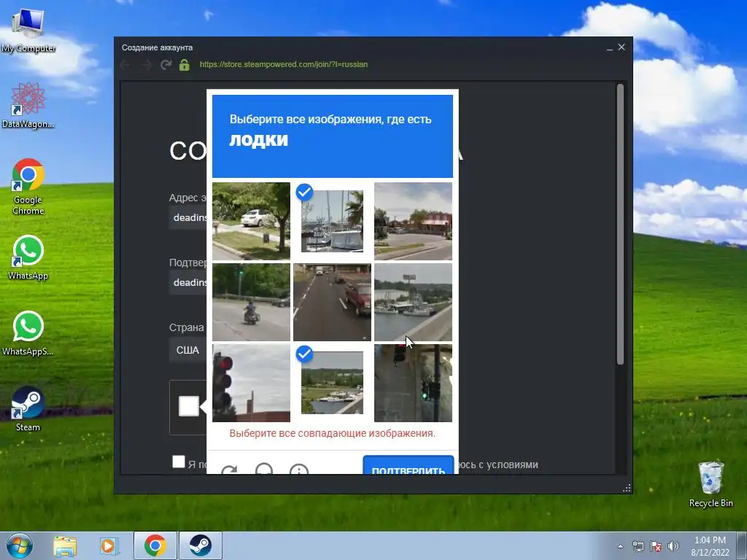This screenshot has height=560, width=747.
Task: Click the Steam window vertical scrollbar
Action: tap(620, 224)
